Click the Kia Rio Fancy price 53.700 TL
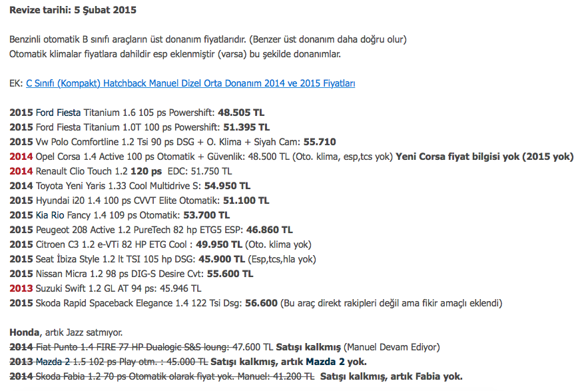 (206, 215)
